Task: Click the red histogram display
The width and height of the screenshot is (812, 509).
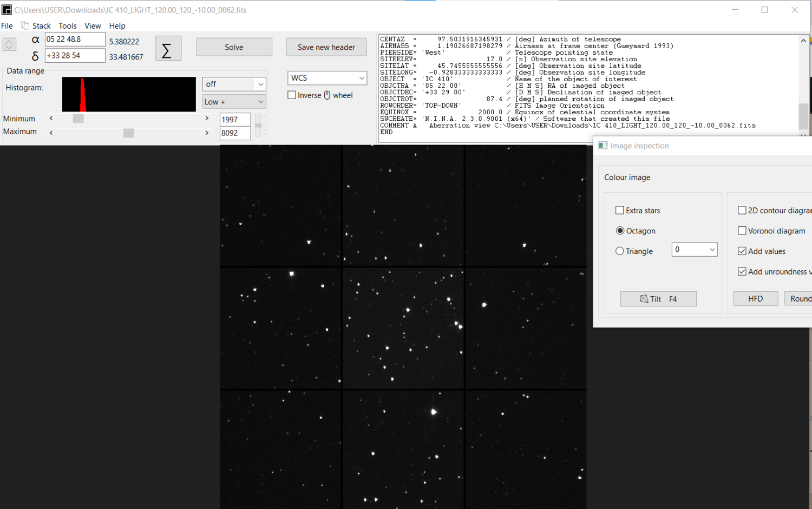Action: pyautogui.click(x=129, y=94)
